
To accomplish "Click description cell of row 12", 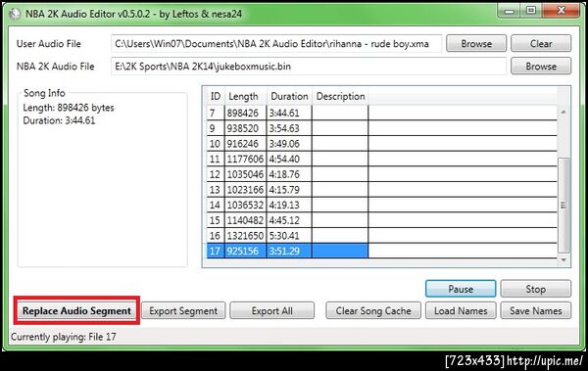I will [340, 174].
